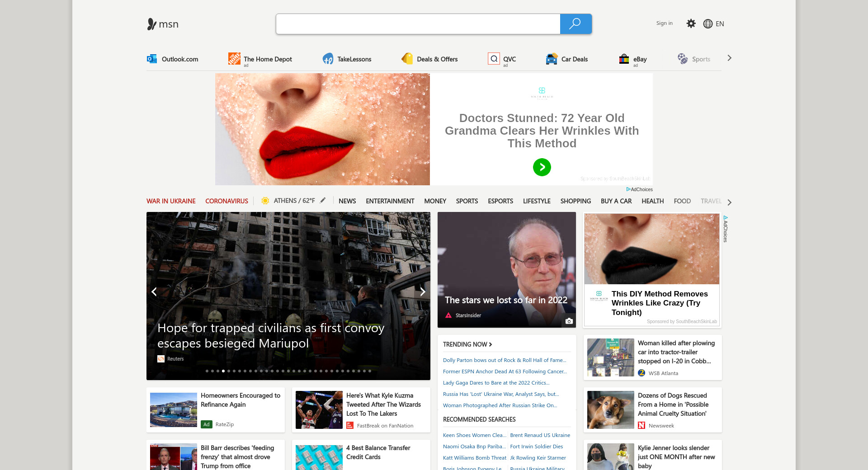868x470 pixels.
Task: Expand more shortcuts chevron after Sports
Action: 729,58
